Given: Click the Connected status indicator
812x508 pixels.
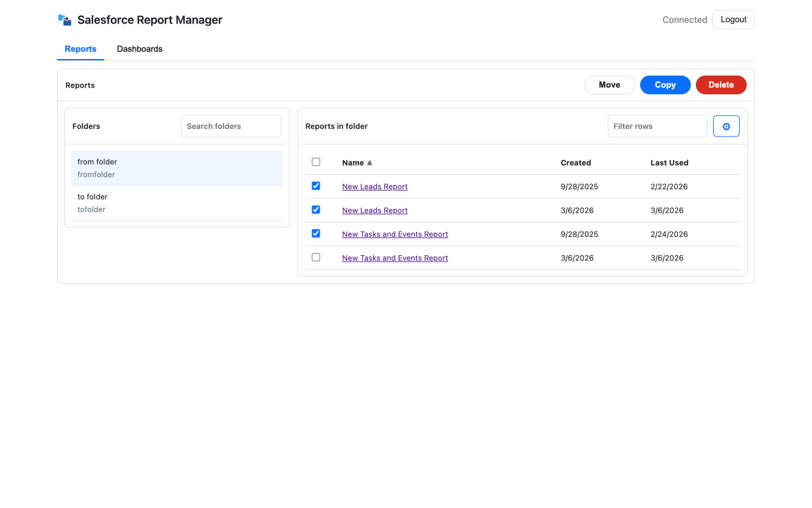Looking at the screenshot, I should coord(684,19).
